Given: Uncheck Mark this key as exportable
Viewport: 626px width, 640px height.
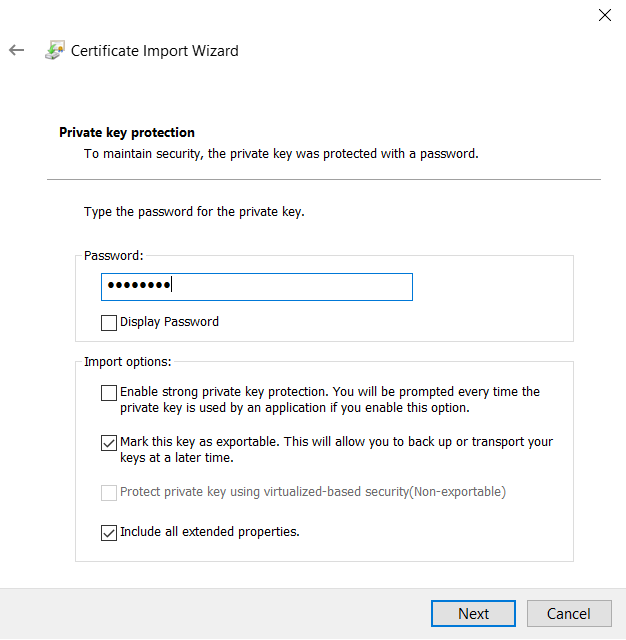Looking at the screenshot, I should [x=109, y=443].
